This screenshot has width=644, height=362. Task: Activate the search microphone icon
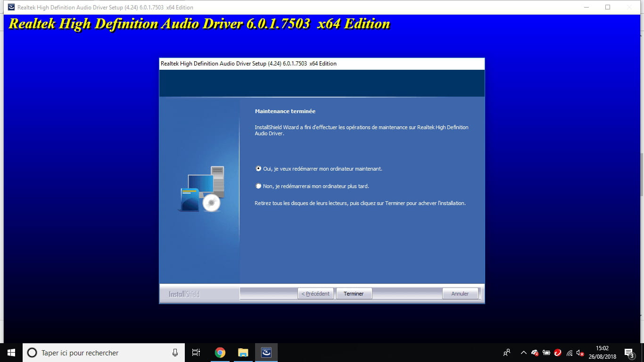[x=175, y=353]
